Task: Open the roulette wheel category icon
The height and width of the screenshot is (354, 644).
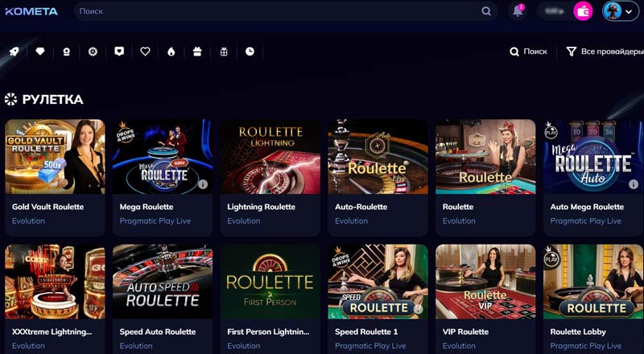Action: point(93,51)
